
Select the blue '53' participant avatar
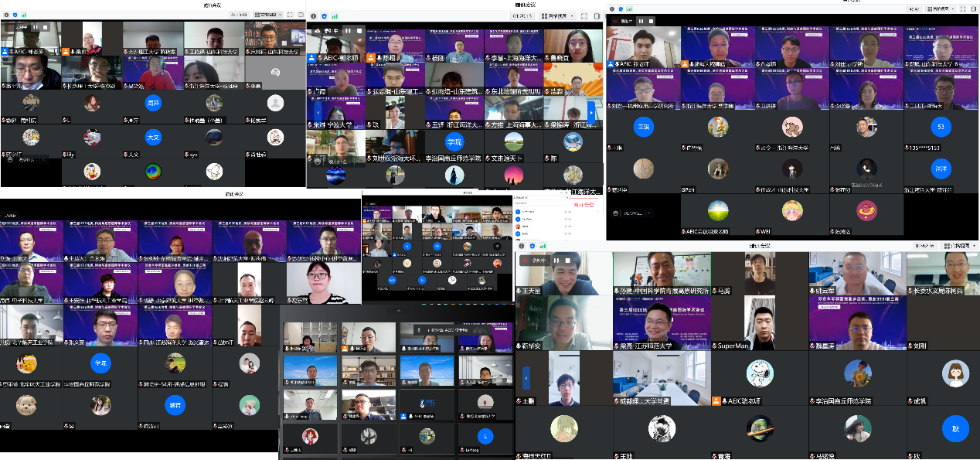940,127
